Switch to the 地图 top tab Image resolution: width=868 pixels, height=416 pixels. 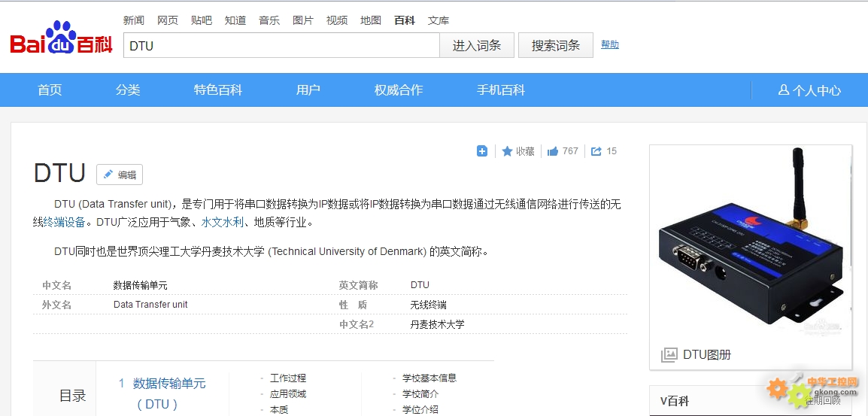point(371,20)
